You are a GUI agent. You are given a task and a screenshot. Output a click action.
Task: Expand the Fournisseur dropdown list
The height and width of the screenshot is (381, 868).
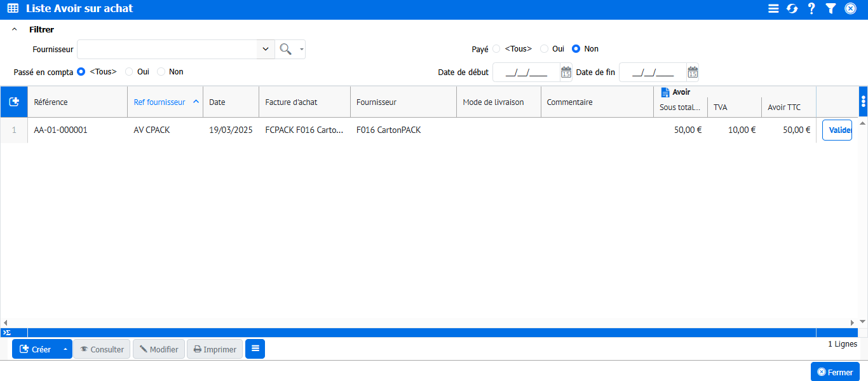pyautogui.click(x=265, y=49)
